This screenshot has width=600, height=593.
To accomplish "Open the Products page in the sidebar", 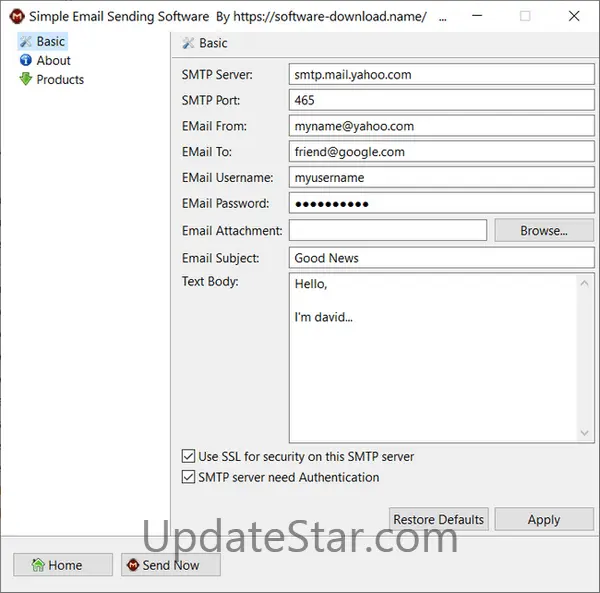I will click(60, 80).
